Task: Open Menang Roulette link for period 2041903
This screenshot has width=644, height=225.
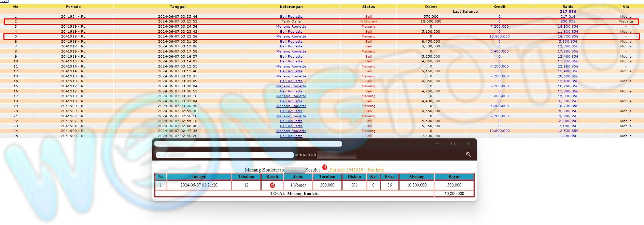Action: (x=291, y=131)
